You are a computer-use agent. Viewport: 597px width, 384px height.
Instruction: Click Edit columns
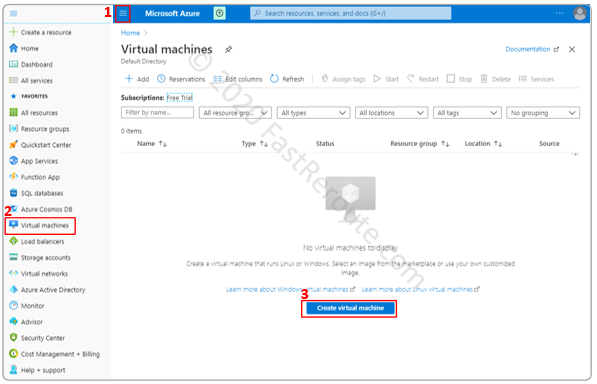click(x=238, y=79)
